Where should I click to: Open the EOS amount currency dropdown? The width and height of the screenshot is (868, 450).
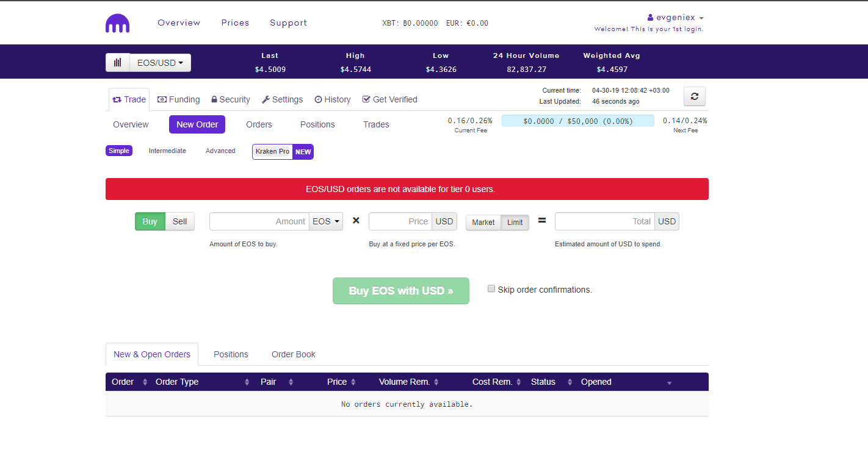pyautogui.click(x=326, y=221)
